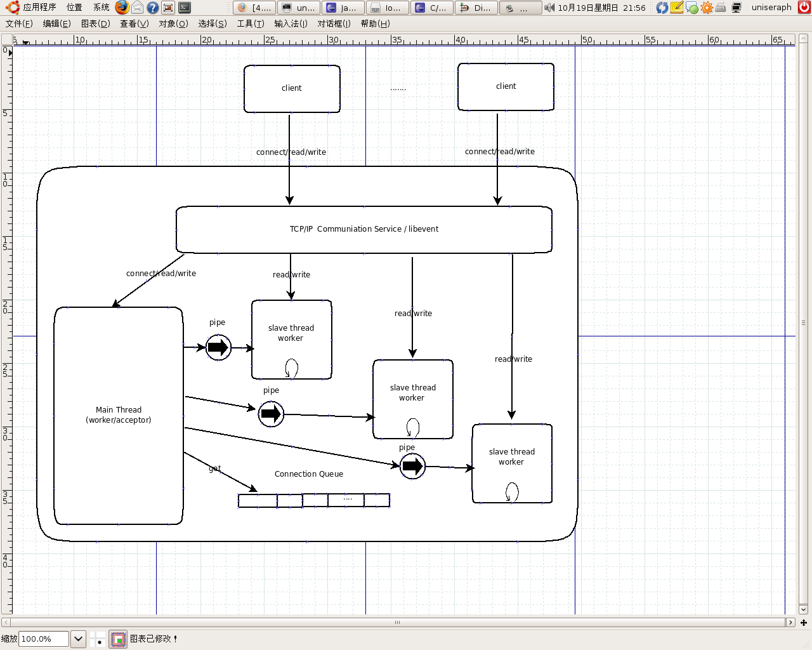
Task: Open the terminal launcher in the panel
Action: pyautogui.click(x=185, y=8)
